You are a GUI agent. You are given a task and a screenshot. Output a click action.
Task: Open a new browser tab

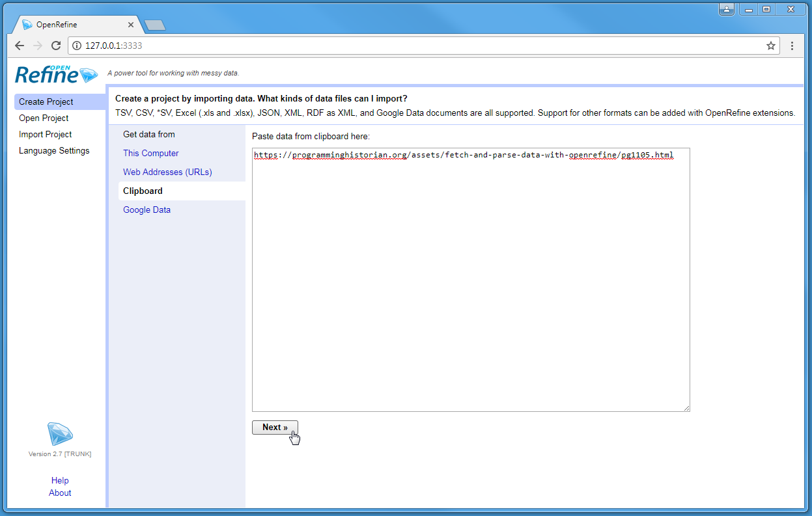pyautogui.click(x=154, y=24)
